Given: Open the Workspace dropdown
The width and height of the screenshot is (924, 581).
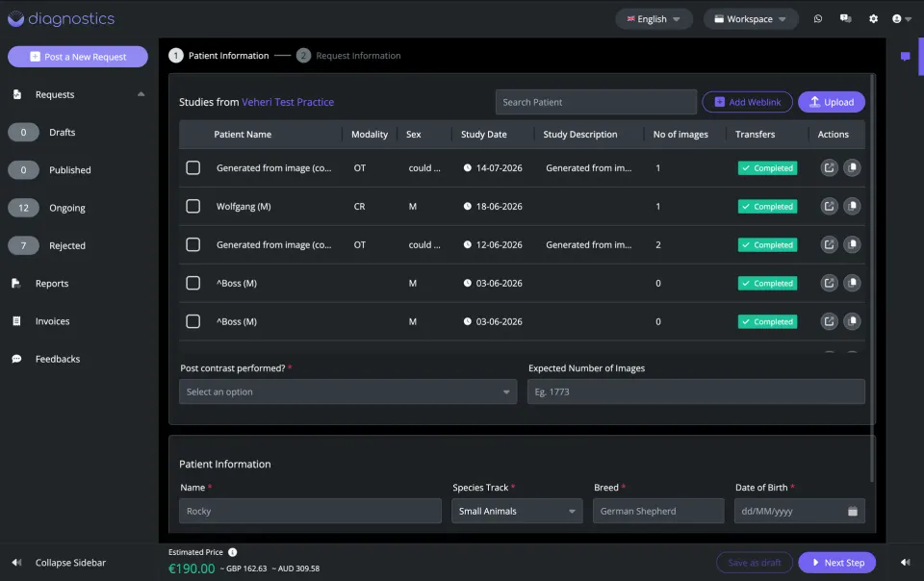Looking at the screenshot, I should [x=750, y=19].
